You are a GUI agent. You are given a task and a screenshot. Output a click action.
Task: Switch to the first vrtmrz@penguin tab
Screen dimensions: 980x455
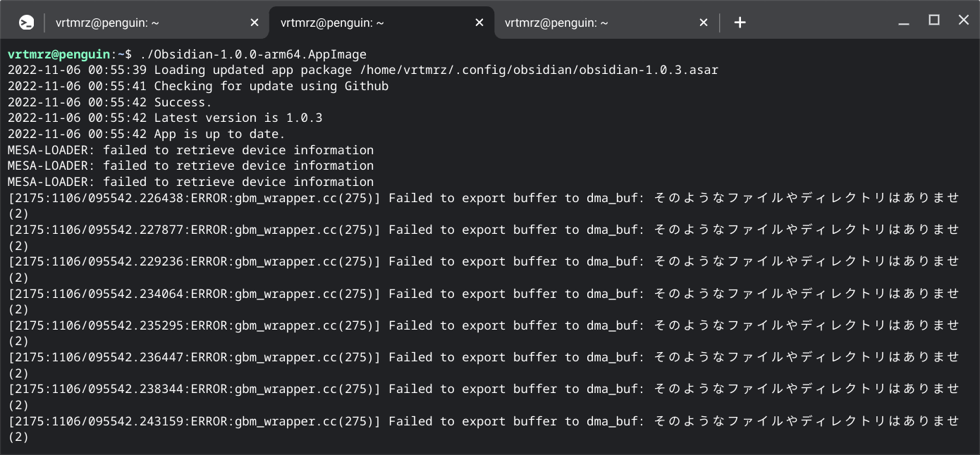click(x=107, y=23)
